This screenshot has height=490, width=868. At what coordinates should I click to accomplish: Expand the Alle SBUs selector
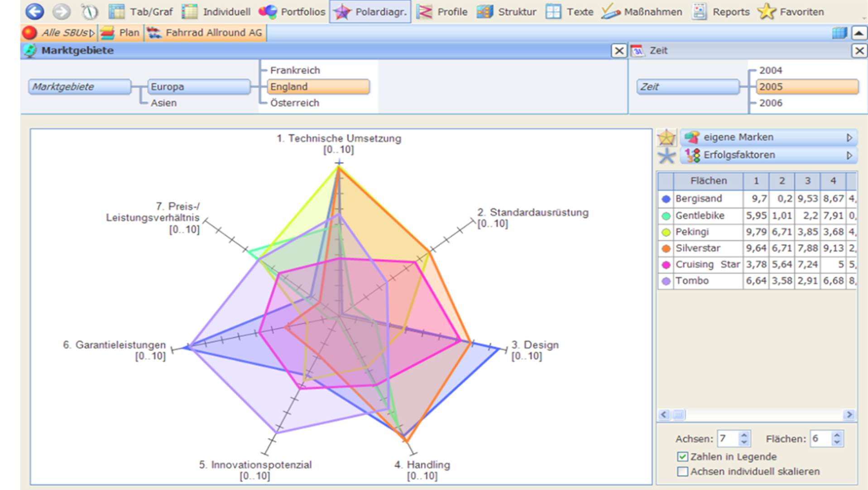pyautogui.click(x=59, y=33)
